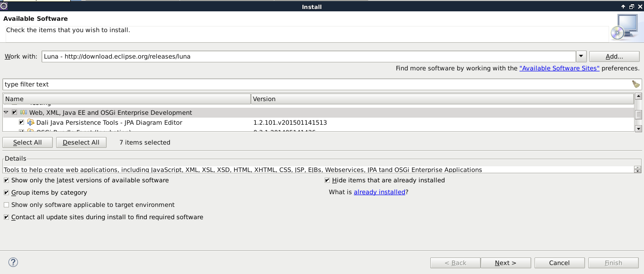Enable Show only software applicable to target environment

(6, 205)
